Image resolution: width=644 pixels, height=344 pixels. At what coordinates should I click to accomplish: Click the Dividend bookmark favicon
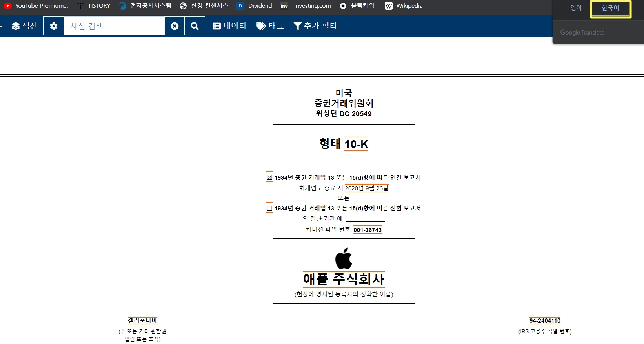coord(240,6)
